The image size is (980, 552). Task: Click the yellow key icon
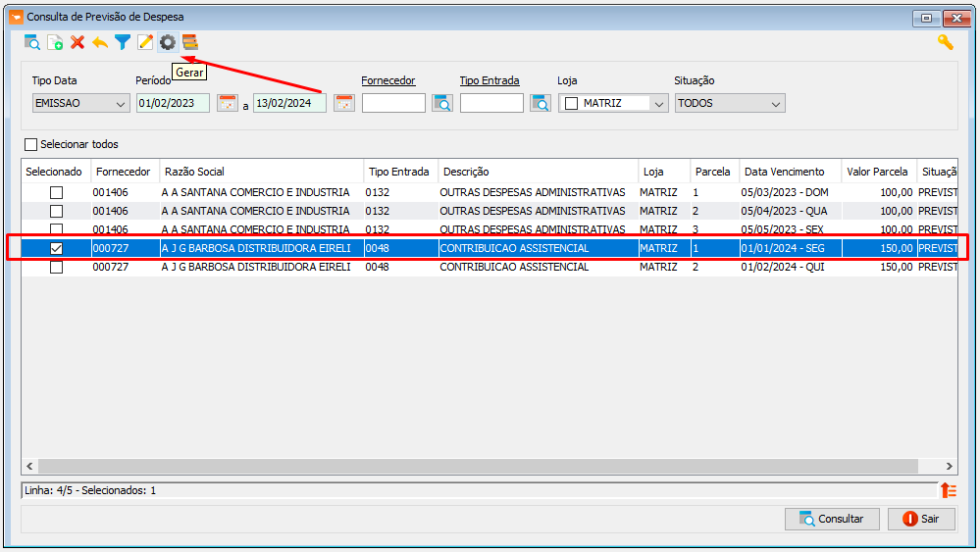click(x=945, y=42)
